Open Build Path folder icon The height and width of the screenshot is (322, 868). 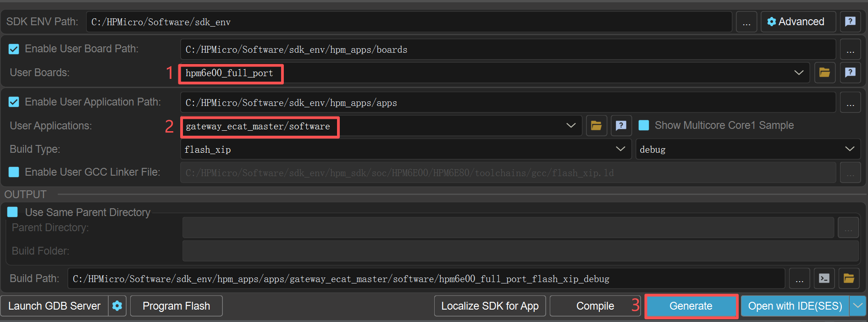[849, 278]
